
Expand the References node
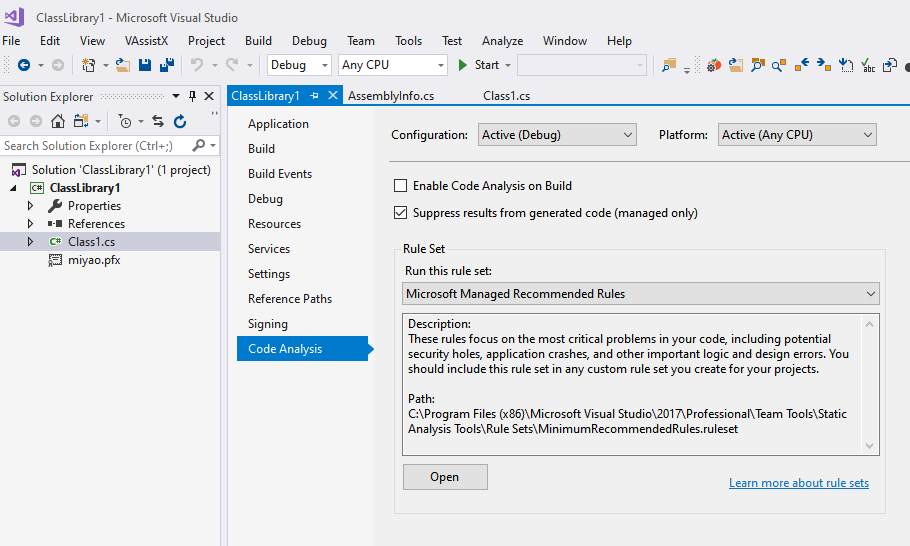tap(30, 223)
